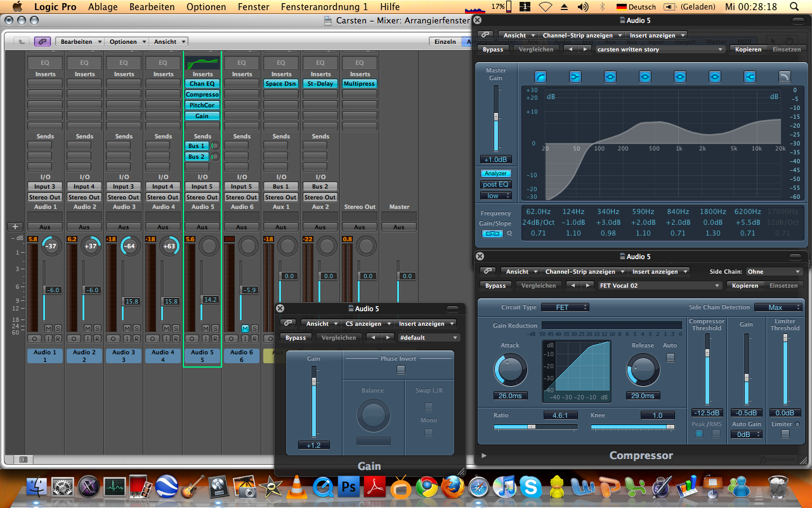The image size is (812, 508).
Task: Open the Circuit Type FET dropdown
Action: tap(564, 307)
